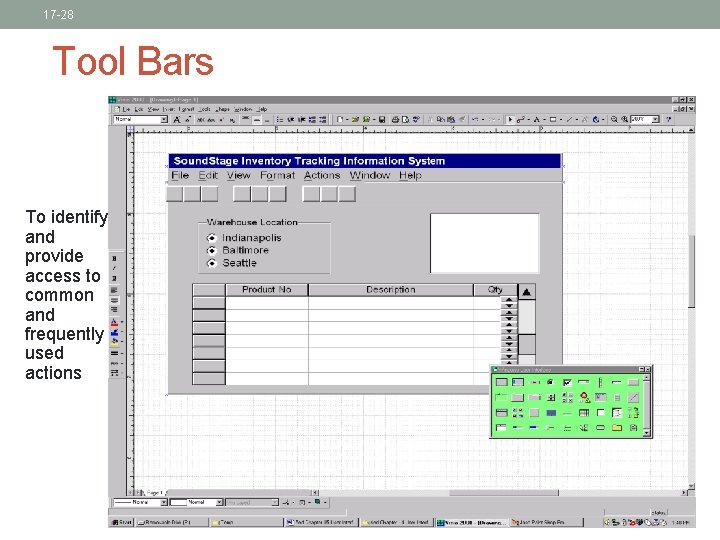The image size is (720, 540).
Task: Expand the line style dropdown at bottom left
Action: pyautogui.click(x=164, y=502)
